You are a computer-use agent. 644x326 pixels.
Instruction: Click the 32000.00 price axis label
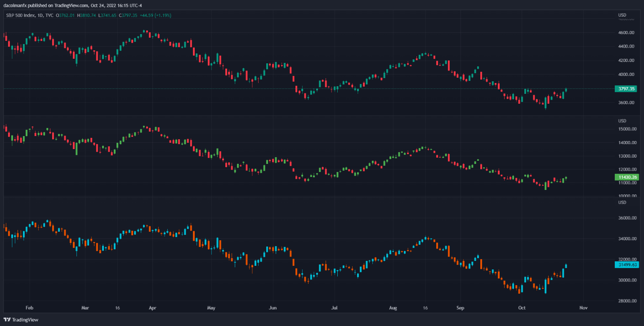[x=627, y=260]
